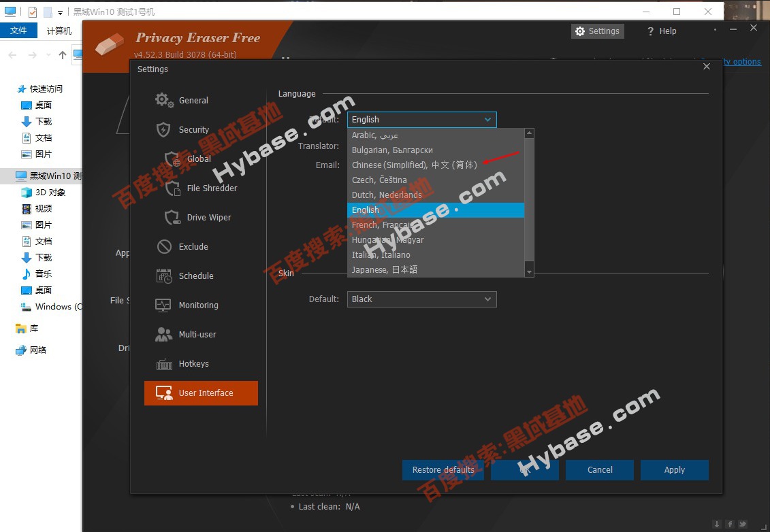Open Explorer quick access toolbar dropdown arrow
This screenshot has width=770, height=532.
click(60, 12)
